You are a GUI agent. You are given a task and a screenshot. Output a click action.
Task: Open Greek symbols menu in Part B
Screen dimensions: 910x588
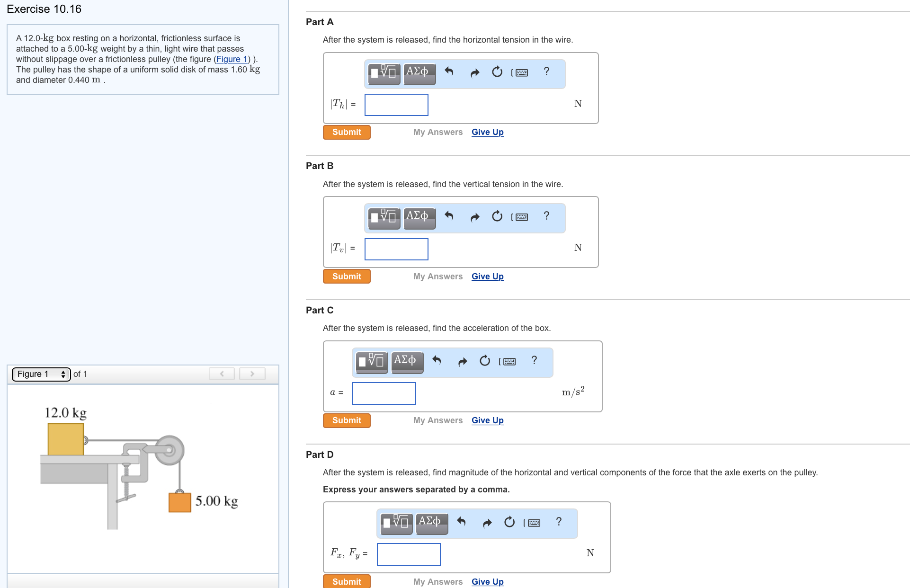pos(419,218)
